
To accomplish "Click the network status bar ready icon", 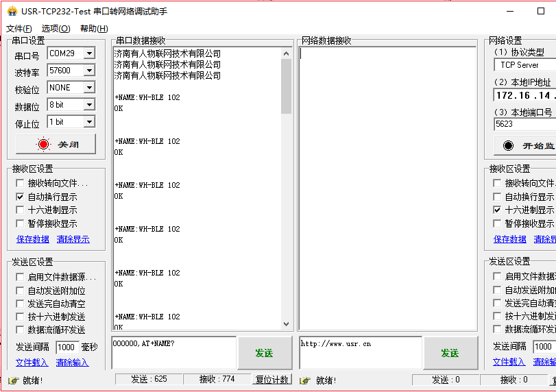I will (305, 380).
